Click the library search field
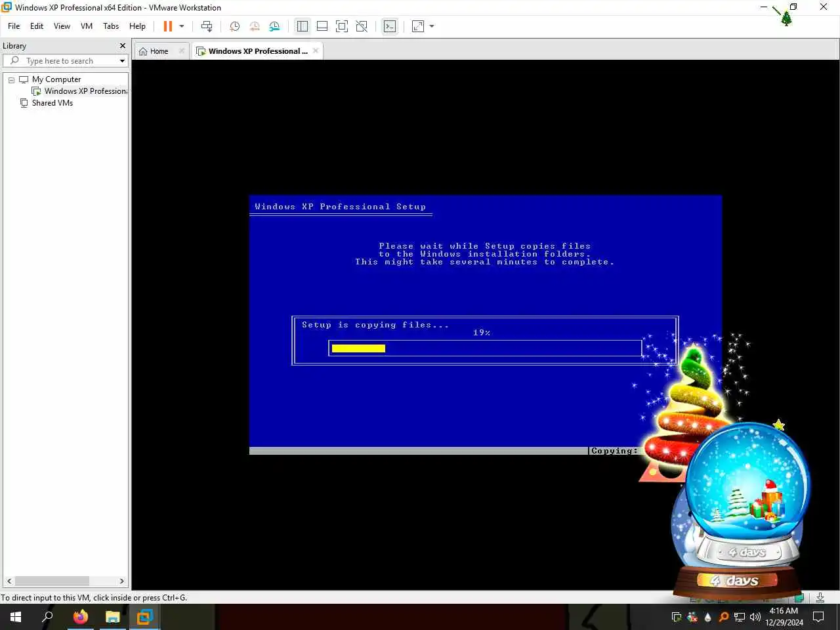This screenshot has height=630, width=840. pyautogui.click(x=66, y=61)
